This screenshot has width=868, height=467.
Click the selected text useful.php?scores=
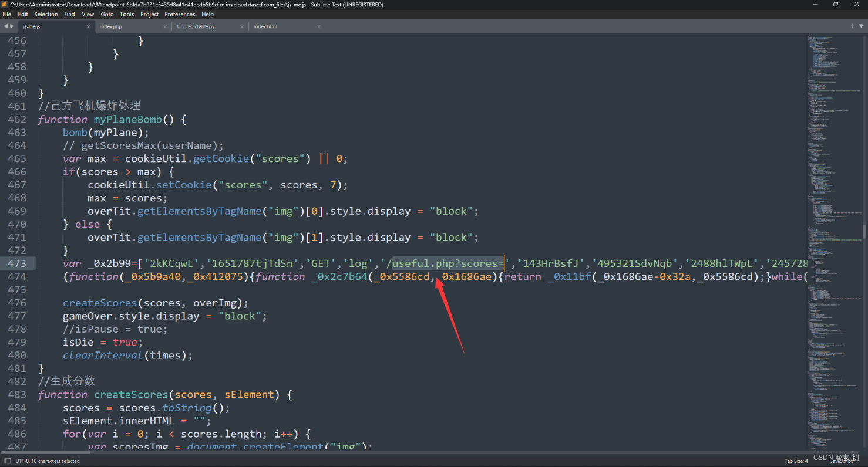click(x=448, y=263)
